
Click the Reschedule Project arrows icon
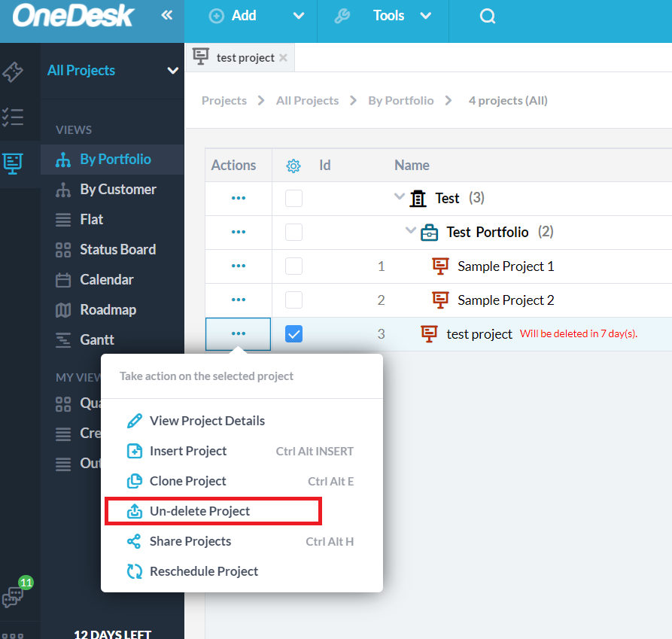pyautogui.click(x=135, y=571)
